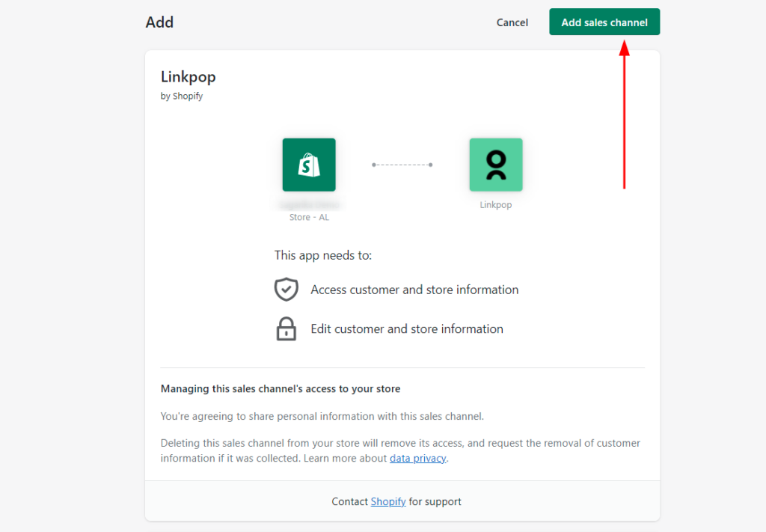Click the 'by Shopify' subtitle
Viewport: 766px width, 532px height.
pos(182,97)
